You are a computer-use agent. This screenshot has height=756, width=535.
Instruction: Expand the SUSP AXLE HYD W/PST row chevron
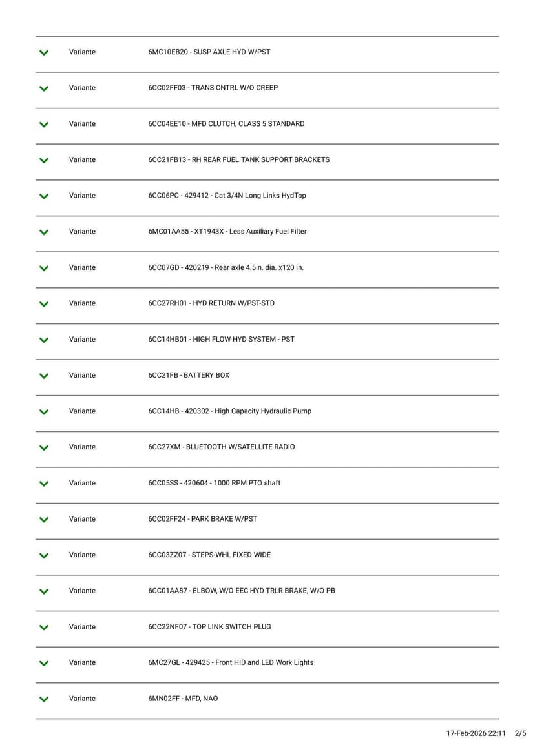tap(44, 52)
